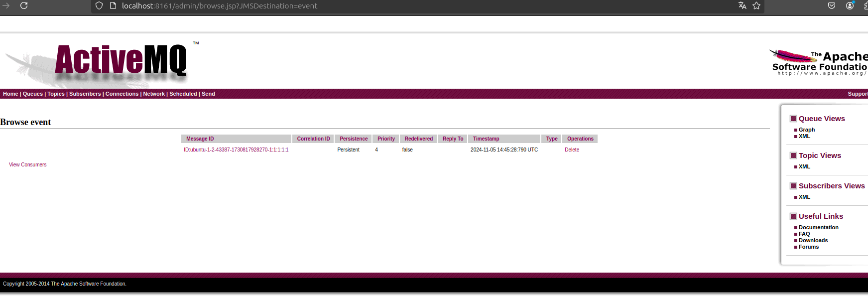Viewport: 868px width, 302px height.
Task: Click the Apache Software Foundation logo
Action: [818, 63]
